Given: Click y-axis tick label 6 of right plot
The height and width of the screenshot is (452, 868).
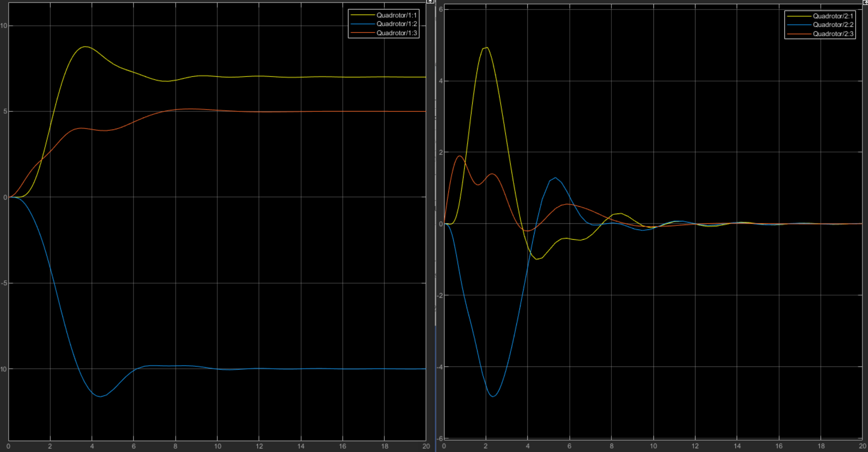Looking at the screenshot, I should pyautogui.click(x=441, y=9).
